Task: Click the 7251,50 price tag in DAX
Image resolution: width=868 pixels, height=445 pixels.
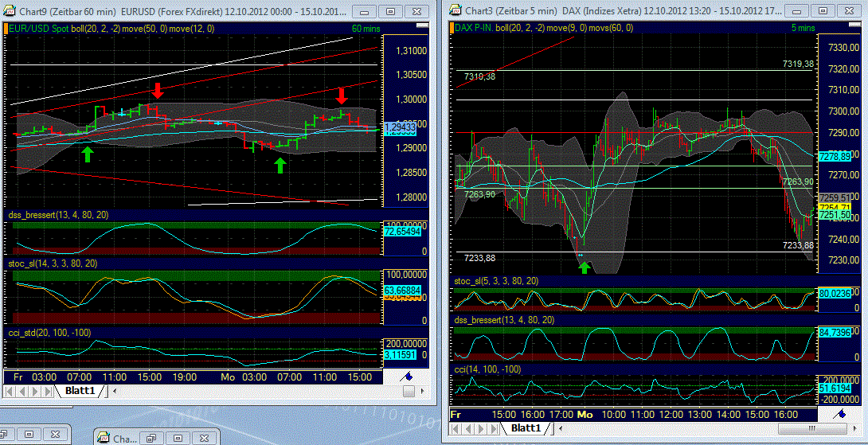Action: [835, 214]
